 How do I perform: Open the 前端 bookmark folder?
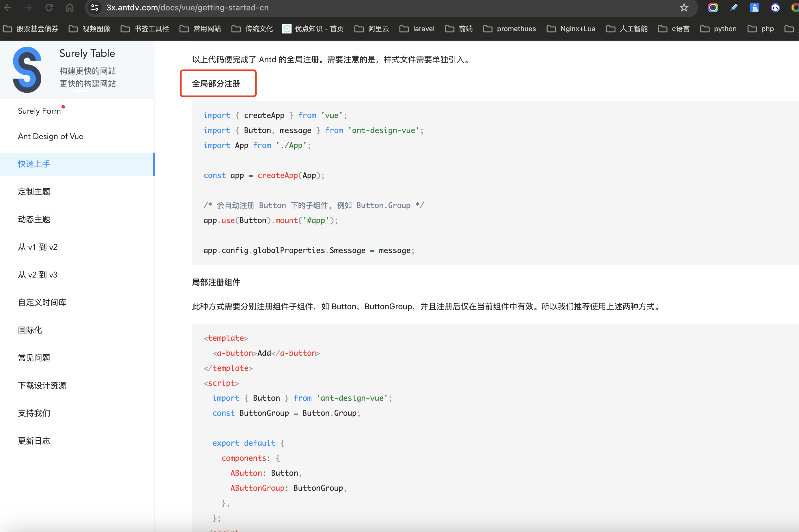pos(459,29)
